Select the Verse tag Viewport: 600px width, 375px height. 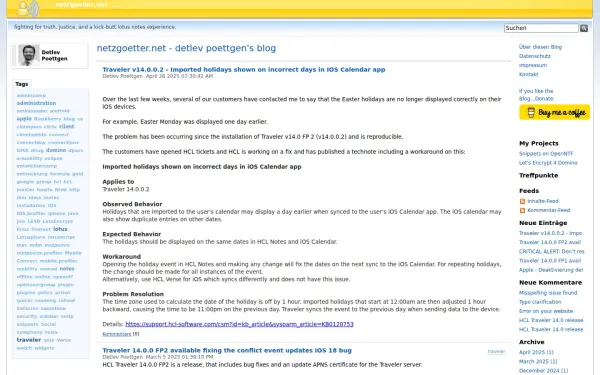point(64,340)
